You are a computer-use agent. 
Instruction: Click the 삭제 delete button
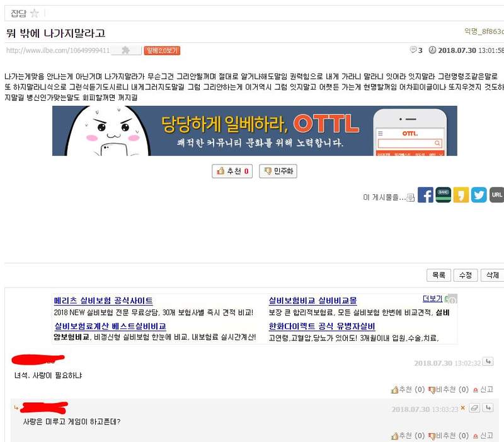(492, 275)
